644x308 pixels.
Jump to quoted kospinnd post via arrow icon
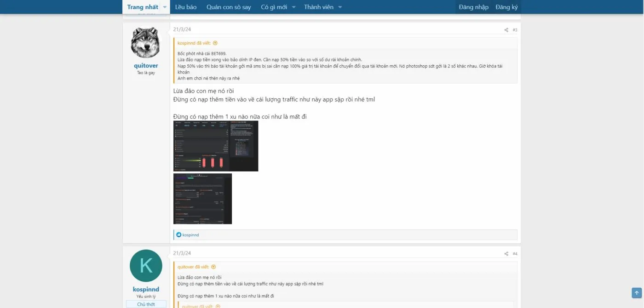pyautogui.click(x=215, y=43)
